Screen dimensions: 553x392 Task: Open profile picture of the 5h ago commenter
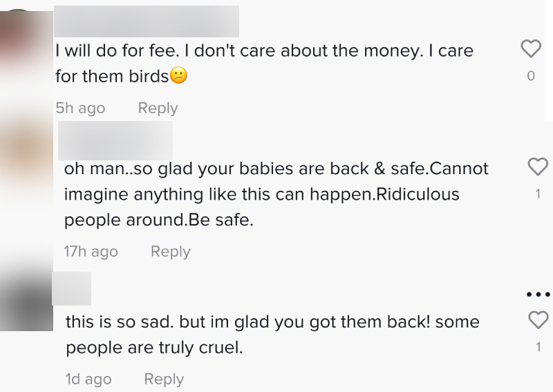pyautogui.click(x=26, y=48)
